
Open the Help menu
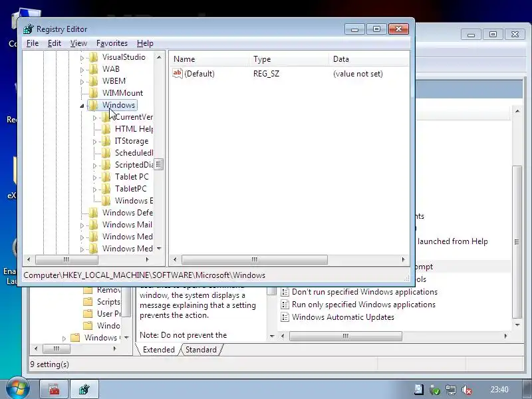(x=145, y=43)
